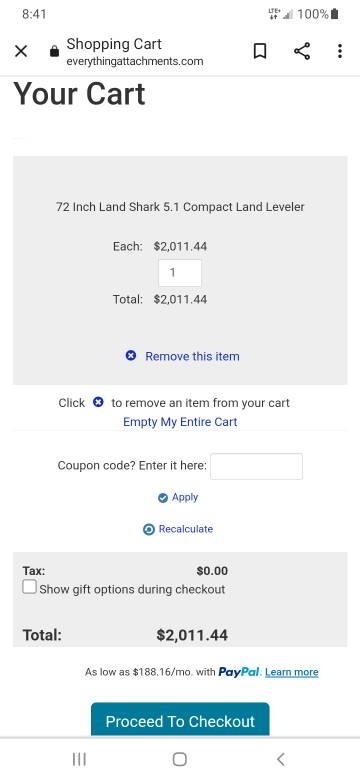360x780 pixels.
Task: Open PayPal Learn more link
Action: coord(291,673)
